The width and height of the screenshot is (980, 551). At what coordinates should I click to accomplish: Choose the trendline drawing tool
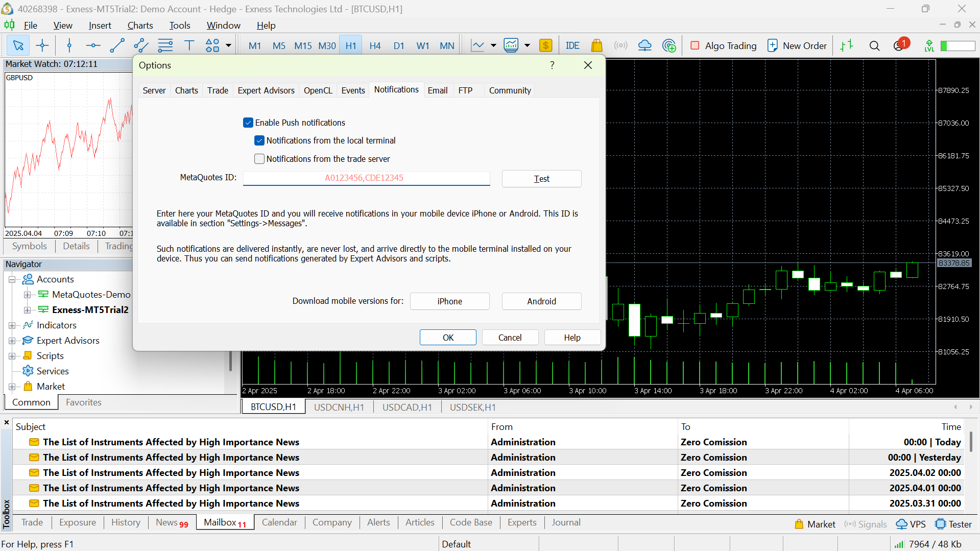(117, 45)
